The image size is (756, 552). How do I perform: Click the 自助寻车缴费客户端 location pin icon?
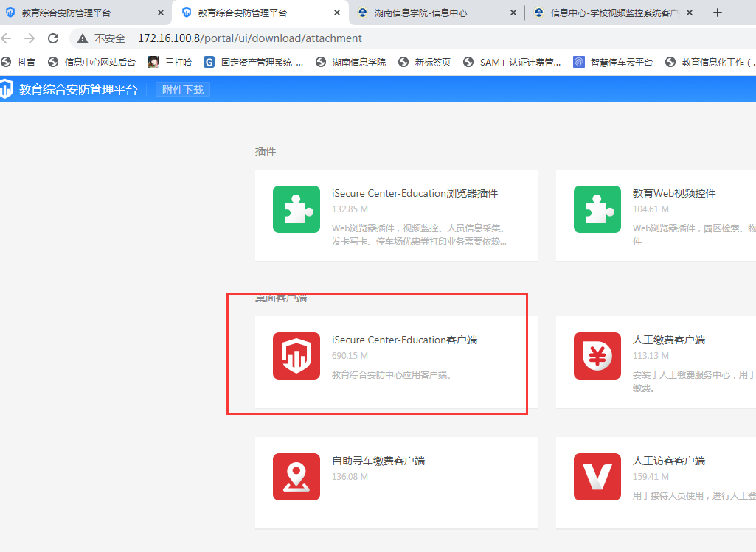[x=296, y=477]
